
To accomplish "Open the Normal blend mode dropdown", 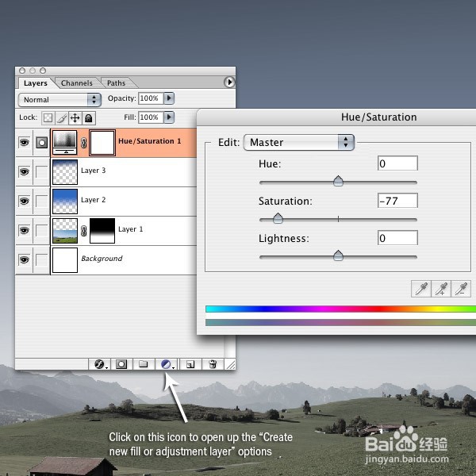I will pyautogui.click(x=59, y=100).
